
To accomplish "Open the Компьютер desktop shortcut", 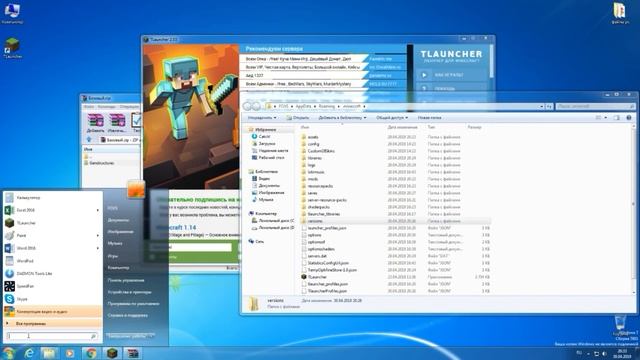I will (12, 13).
